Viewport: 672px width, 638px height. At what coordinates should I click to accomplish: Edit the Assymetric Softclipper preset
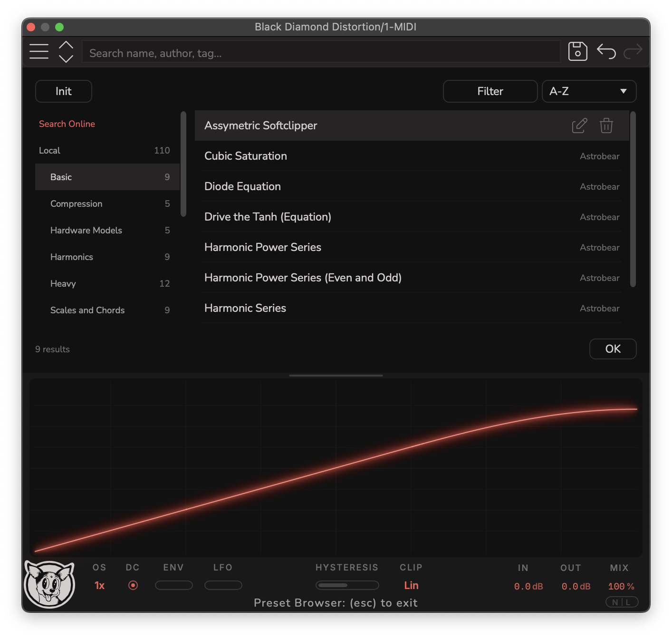click(579, 126)
